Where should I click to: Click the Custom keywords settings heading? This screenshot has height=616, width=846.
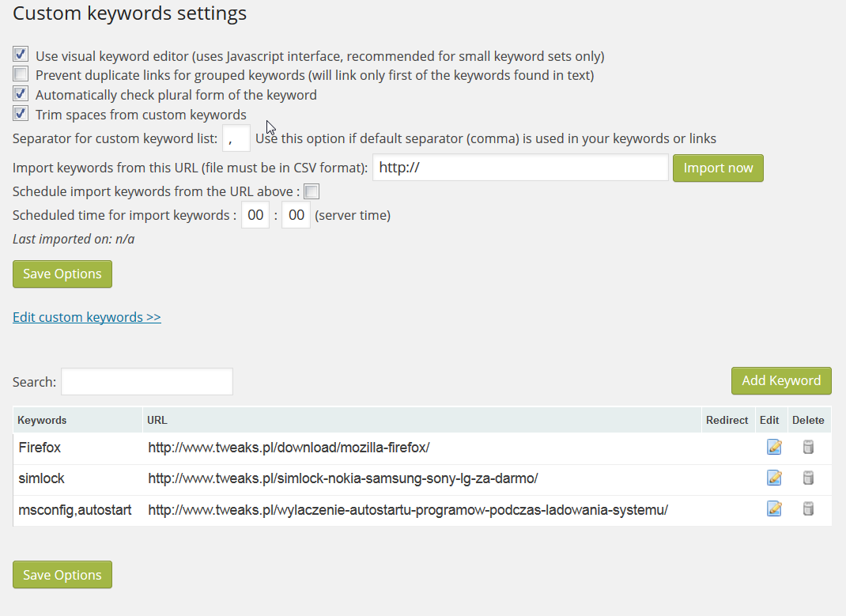pyautogui.click(x=130, y=13)
